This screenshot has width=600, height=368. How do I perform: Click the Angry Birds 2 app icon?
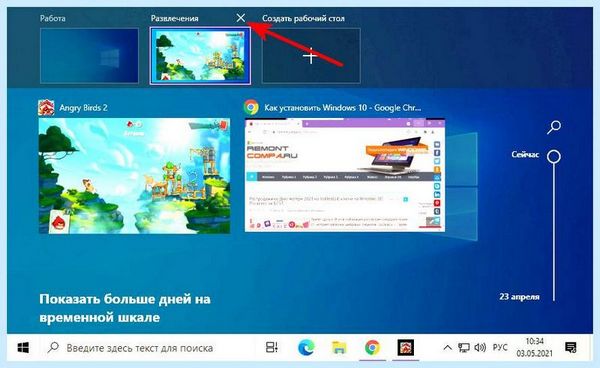tap(46, 108)
